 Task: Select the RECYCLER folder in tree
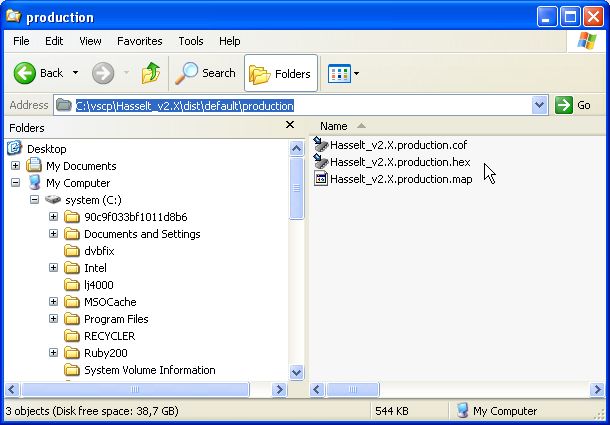[x=109, y=336]
